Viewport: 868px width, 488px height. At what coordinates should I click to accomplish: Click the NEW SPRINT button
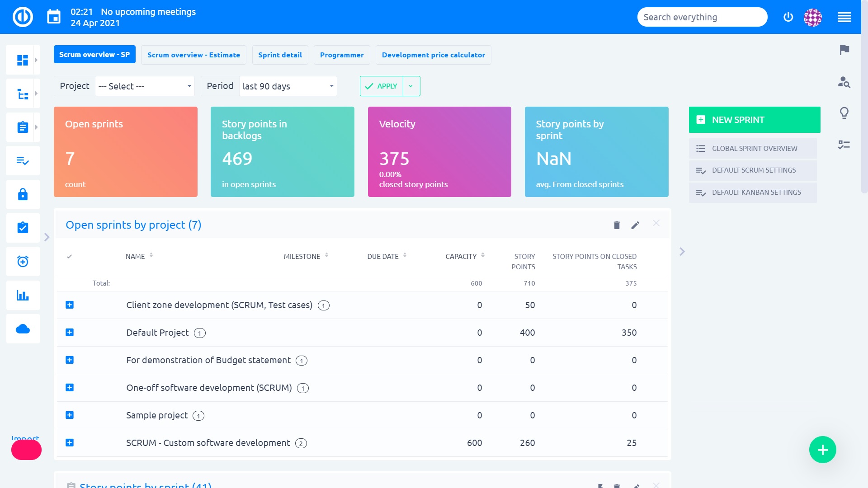click(754, 119)
